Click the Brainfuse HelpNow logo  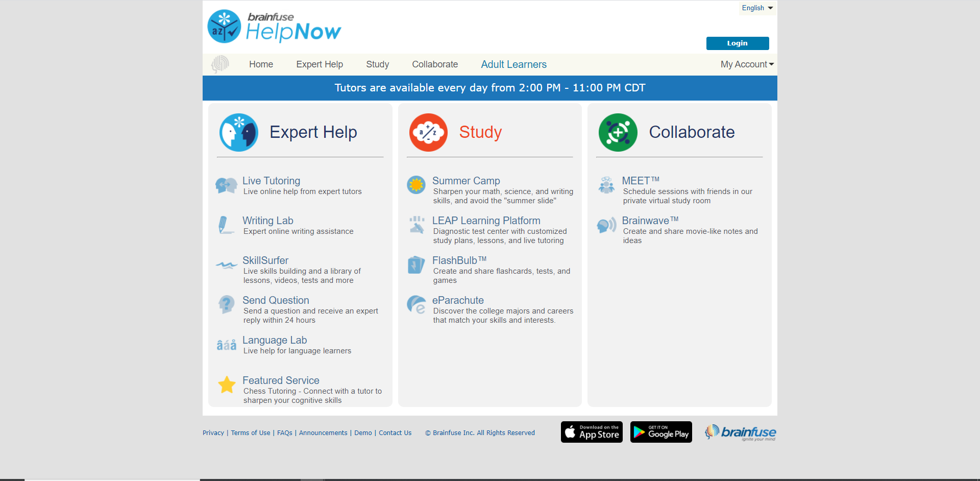[x=274, y=27]
